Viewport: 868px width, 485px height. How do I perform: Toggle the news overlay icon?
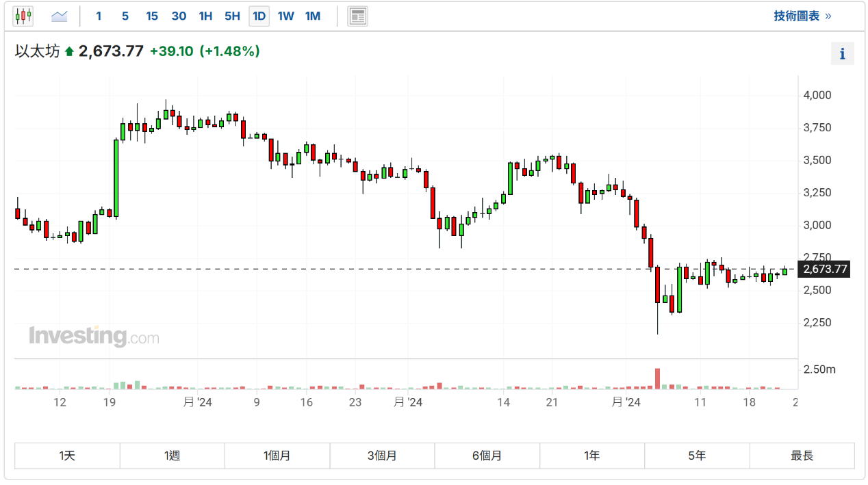click(357, 16)
